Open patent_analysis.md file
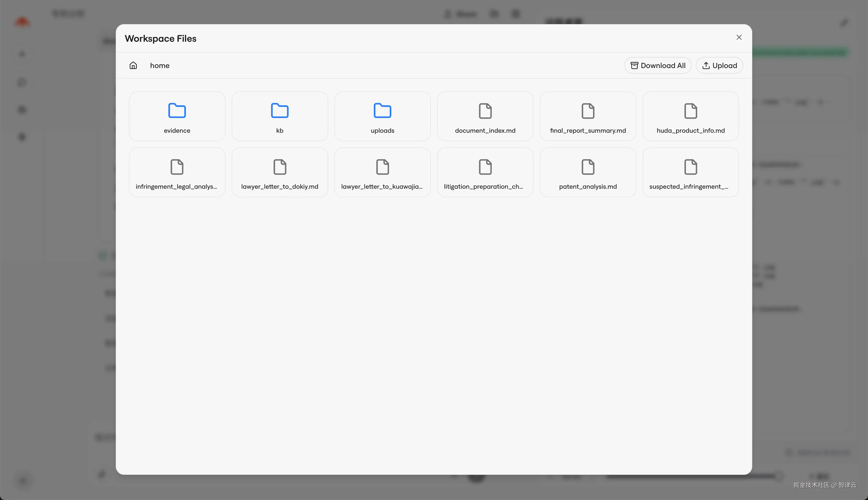Viewport: 868px width, 500px height. (588, 172)
